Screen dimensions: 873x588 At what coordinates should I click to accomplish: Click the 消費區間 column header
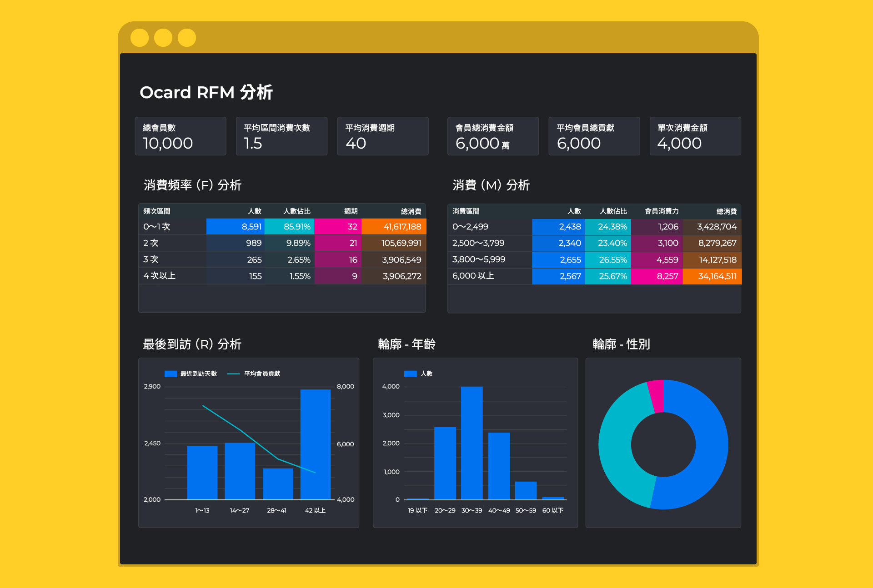tap(466, 211)
